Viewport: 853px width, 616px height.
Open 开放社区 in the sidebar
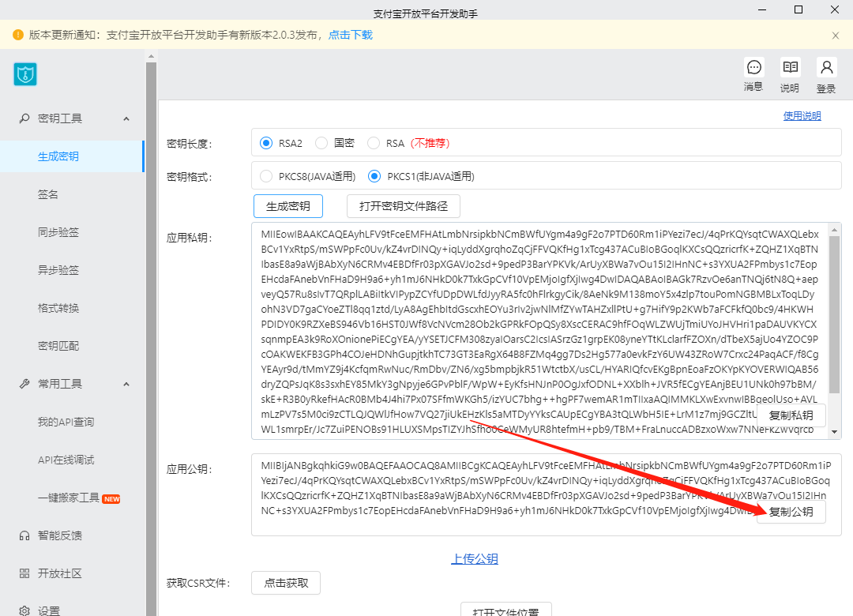click(60, 573)
